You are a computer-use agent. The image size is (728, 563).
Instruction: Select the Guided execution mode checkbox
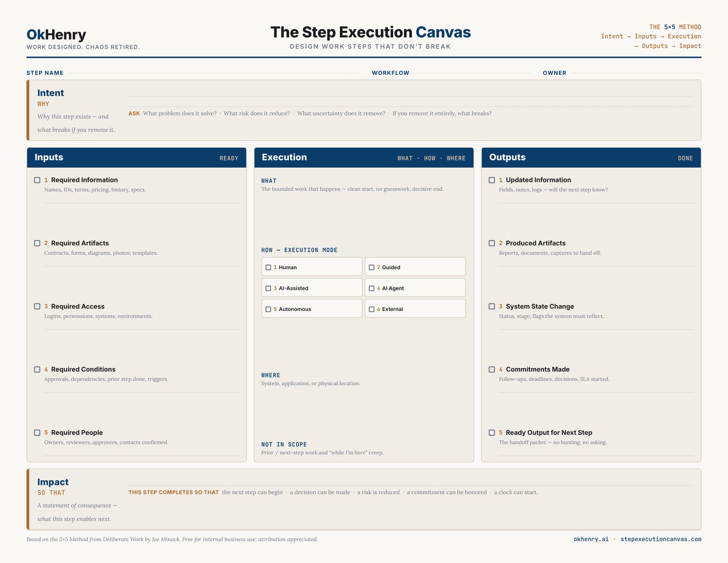pyautogui.click(x=372, y=268)
